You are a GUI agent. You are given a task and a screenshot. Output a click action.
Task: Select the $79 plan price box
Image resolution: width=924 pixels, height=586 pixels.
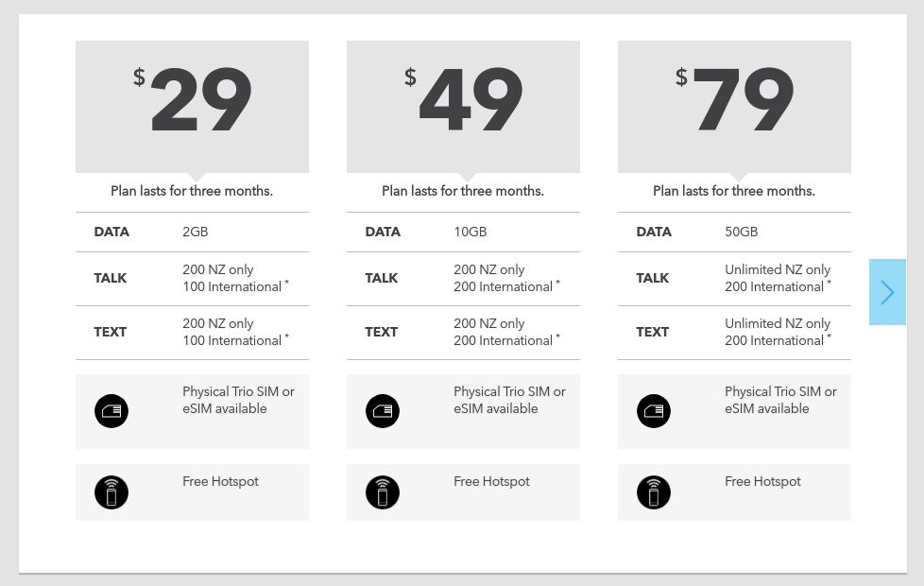click(x=734, y=107)
